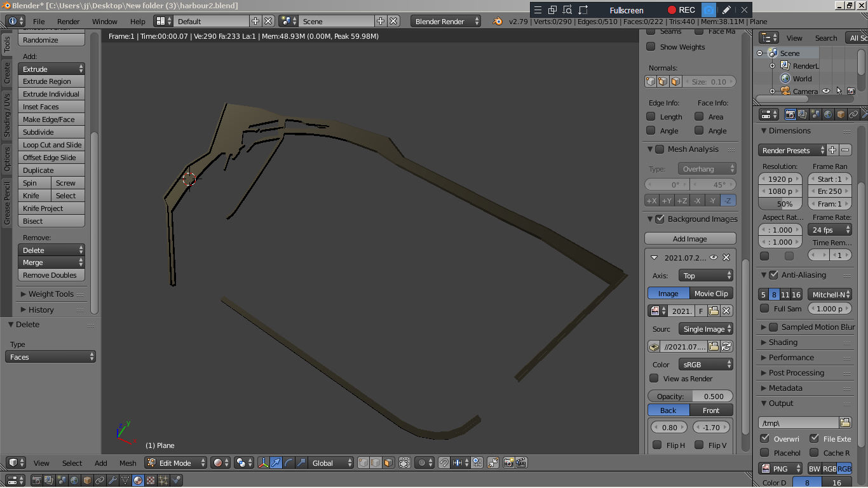Screen dimensions: 868x488
Task: Click the Add Image button
Action: tap(689, 239)
